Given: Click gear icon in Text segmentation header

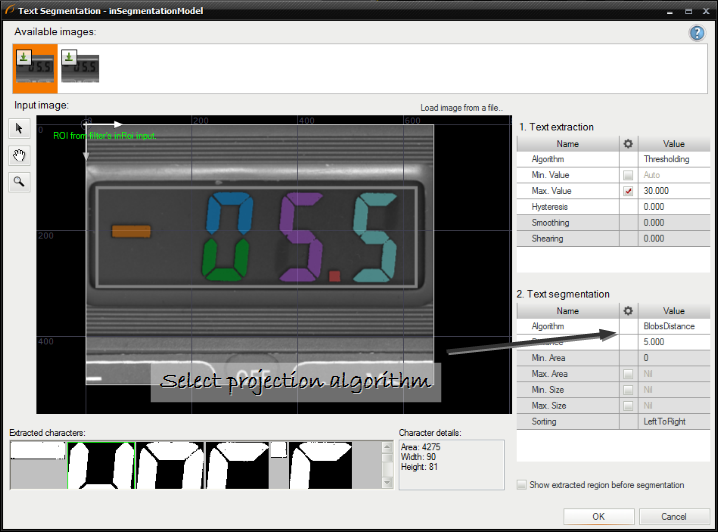Looking at the screenshot, I should (x=627, y=311).
